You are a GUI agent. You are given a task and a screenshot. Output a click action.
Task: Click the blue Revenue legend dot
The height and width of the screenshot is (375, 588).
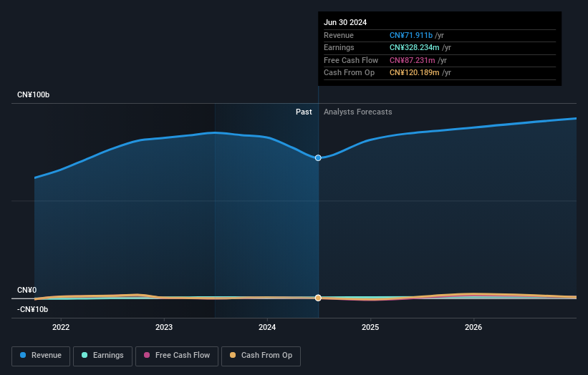(23, 355)
